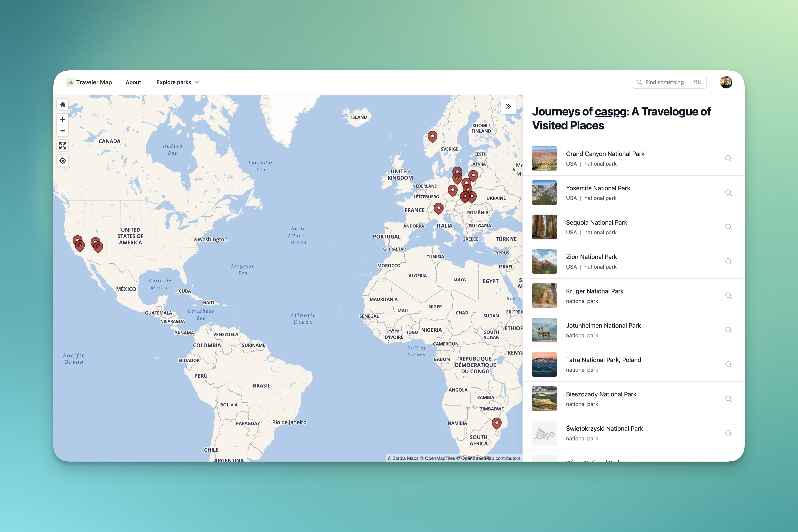Locate Świętokrzyski National Park with magnifier
This screenshot has width=798, height=532.
[728, 433]
